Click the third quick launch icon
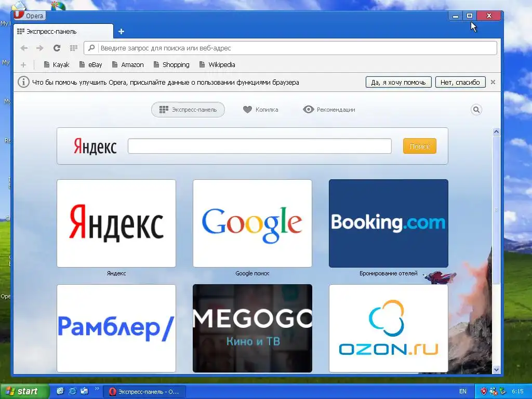532x399 pixels. click(x=84, y=392)
